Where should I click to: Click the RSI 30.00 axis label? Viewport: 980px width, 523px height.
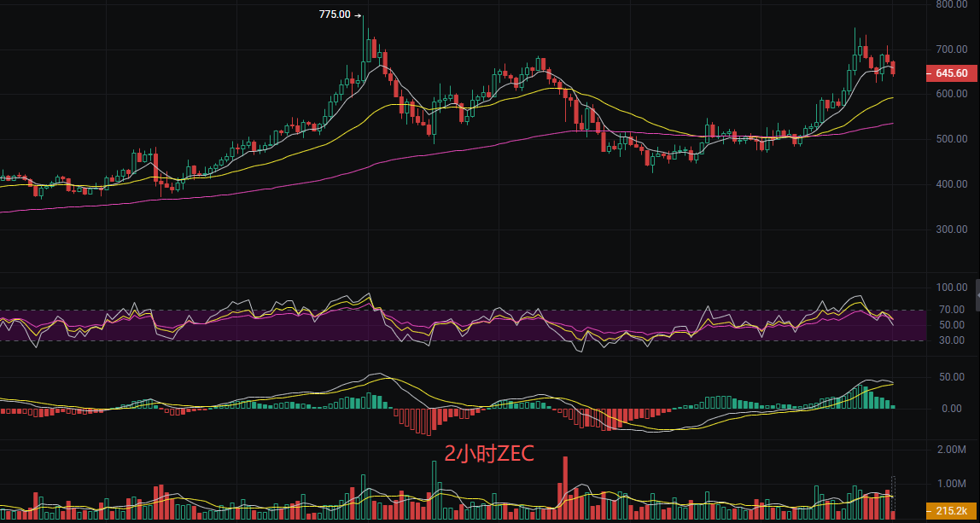pos(953,340)
